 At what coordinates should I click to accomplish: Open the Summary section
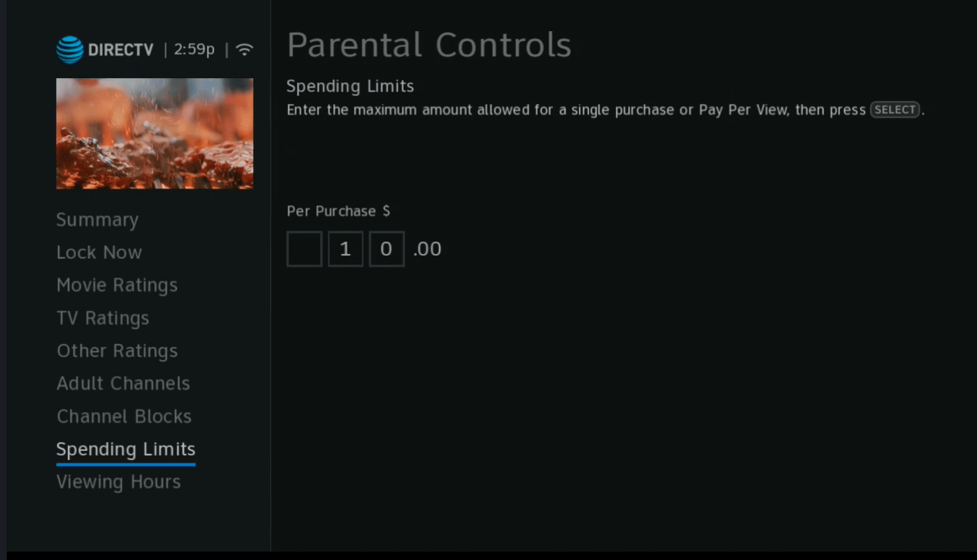point(97,219)
